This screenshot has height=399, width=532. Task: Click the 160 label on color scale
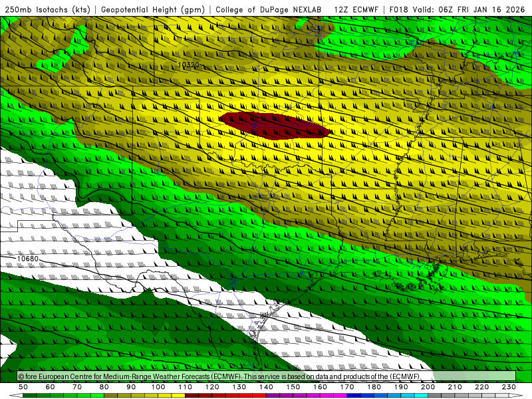[320, 387]
